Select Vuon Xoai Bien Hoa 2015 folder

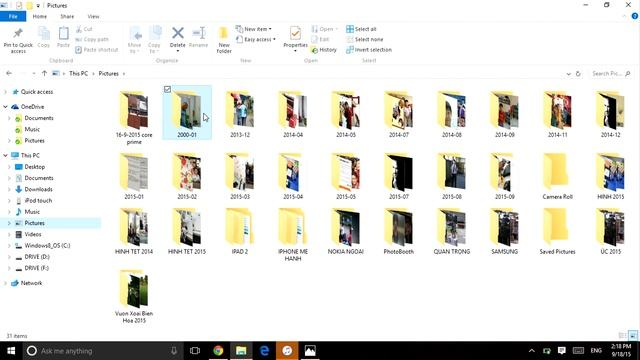134,296
